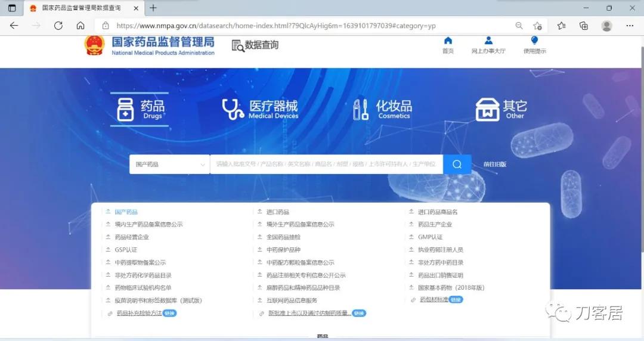The height and width of the screenshot is (341, 644).
Task: Click the browser back arrow
Action: point(14,26)
